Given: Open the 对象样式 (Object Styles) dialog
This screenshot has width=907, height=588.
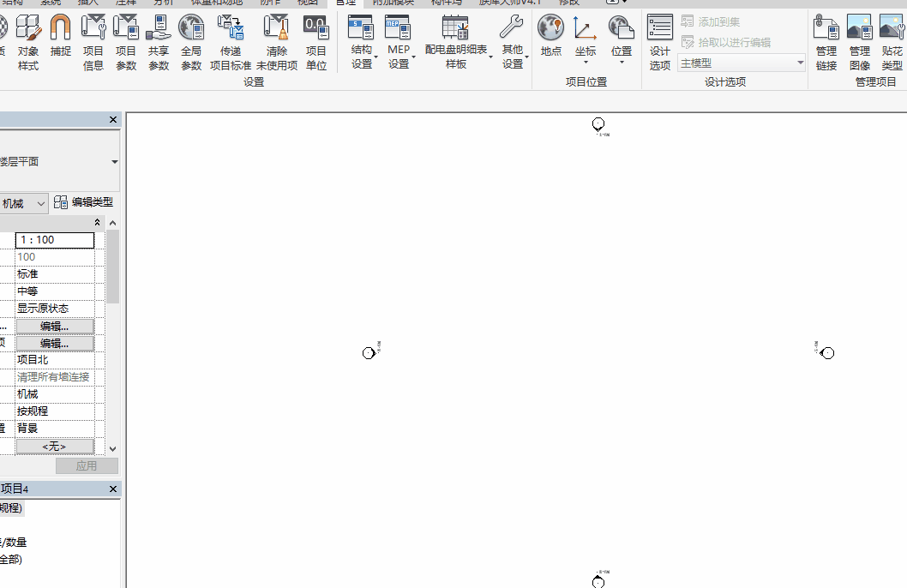Looking at the screenshot, I should tap(28, 40).
